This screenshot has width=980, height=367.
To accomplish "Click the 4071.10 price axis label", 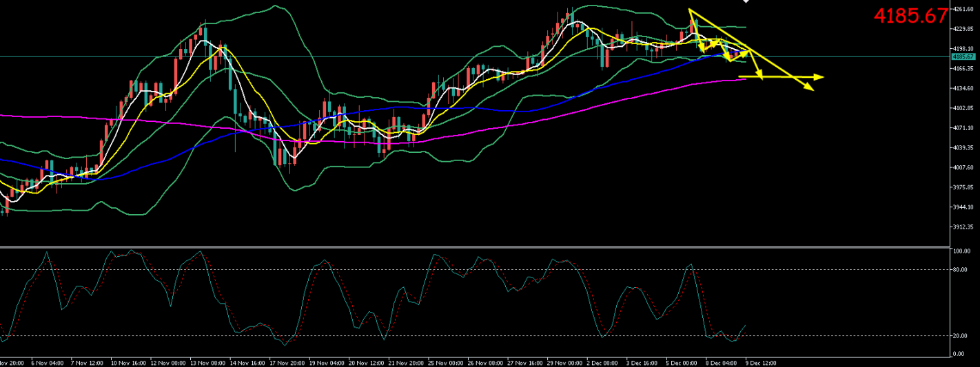I will click(963, 128).
